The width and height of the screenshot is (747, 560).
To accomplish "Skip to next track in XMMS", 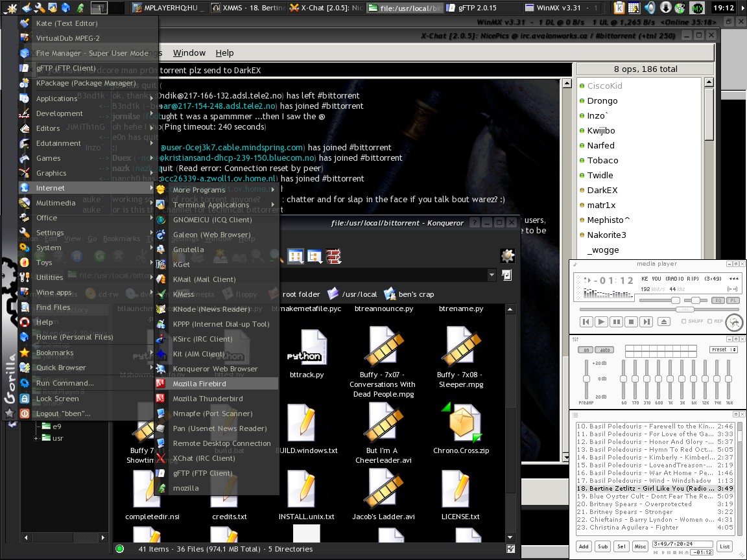I will point(646,322).
